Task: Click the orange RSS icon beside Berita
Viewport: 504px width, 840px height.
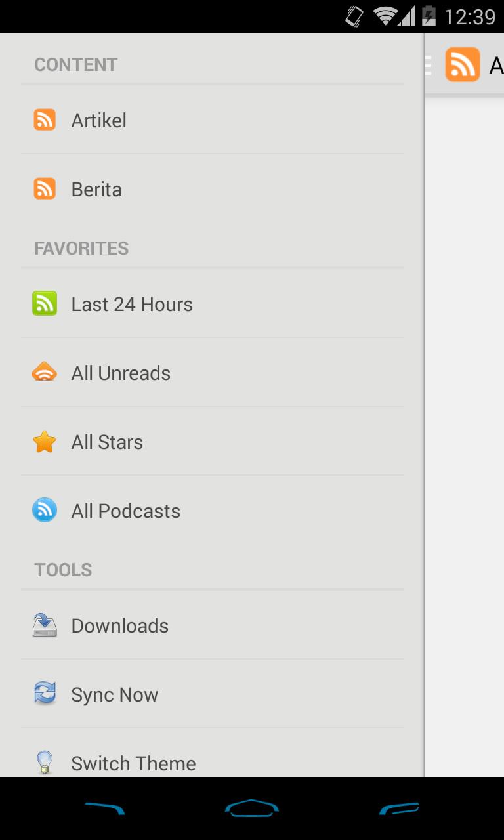Action: 45,189
